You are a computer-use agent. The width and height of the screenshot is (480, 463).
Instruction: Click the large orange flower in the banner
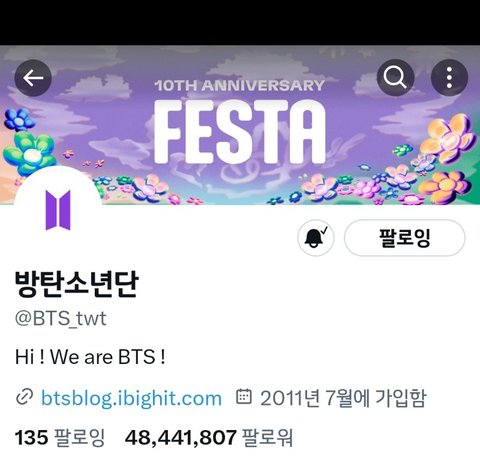click(448, 138)
